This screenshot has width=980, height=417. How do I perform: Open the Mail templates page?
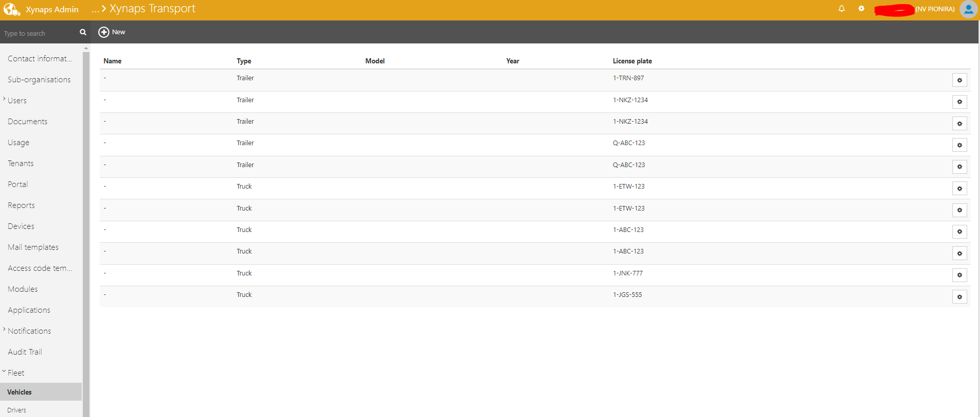click(x=33, y=247)
